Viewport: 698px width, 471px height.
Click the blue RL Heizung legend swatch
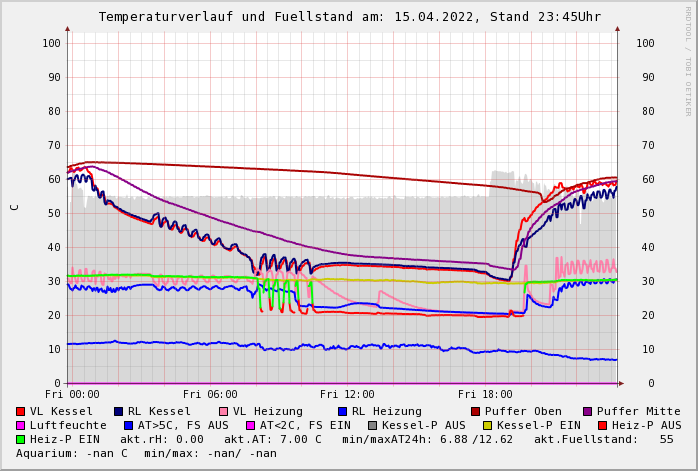[342, 411]
